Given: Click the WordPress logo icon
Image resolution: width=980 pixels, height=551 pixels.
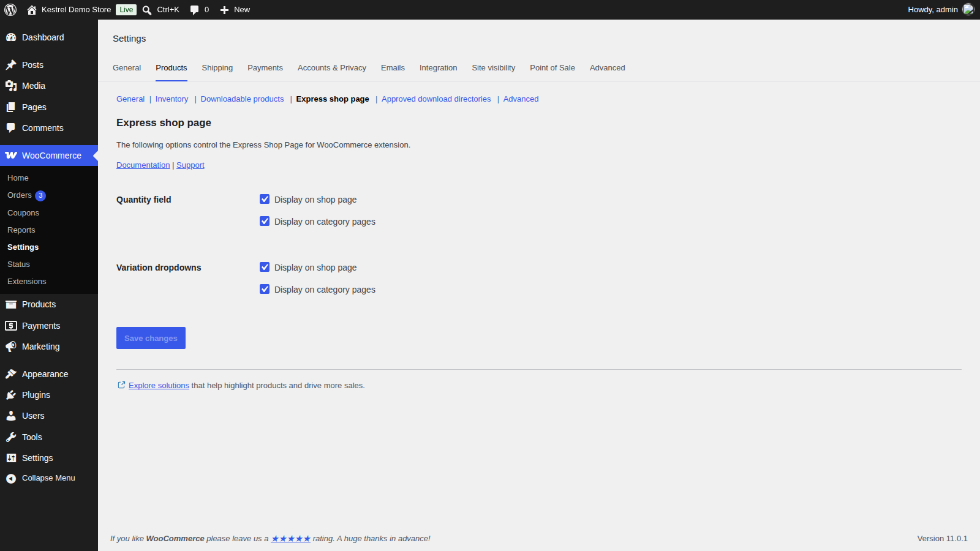Looking at the screenshot, I should [10, 10].
